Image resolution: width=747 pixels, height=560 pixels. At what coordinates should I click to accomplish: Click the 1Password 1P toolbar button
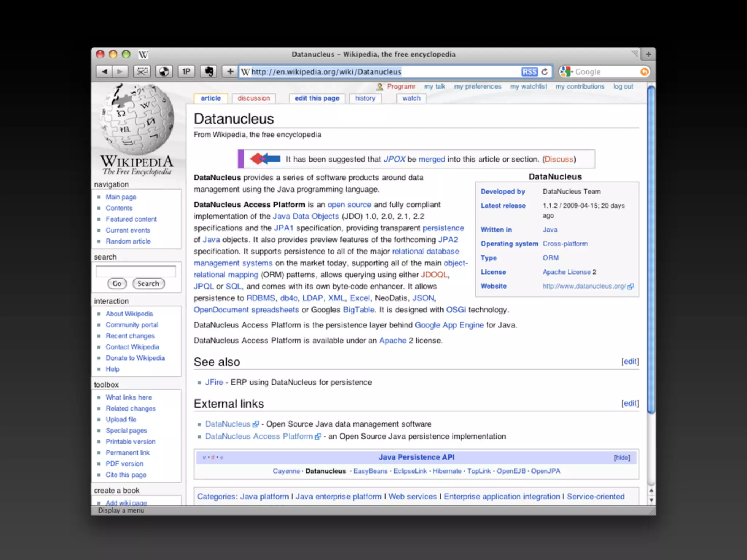click(x=186, y=71)
